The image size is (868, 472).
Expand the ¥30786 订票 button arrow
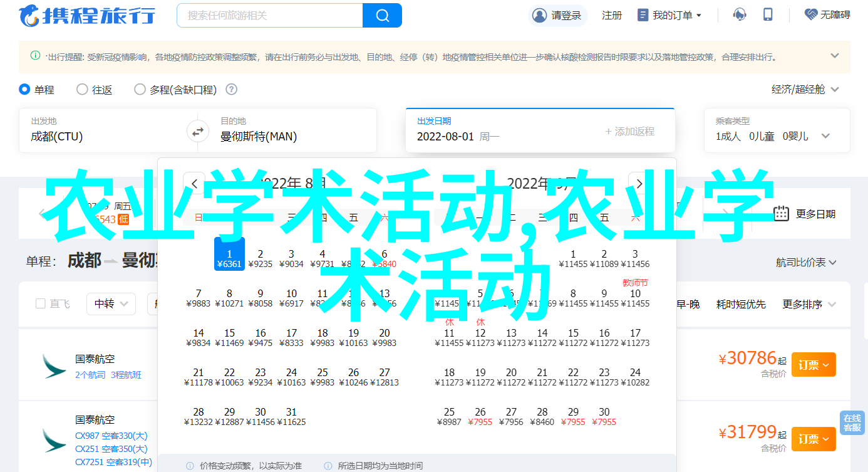pos(827,365)
